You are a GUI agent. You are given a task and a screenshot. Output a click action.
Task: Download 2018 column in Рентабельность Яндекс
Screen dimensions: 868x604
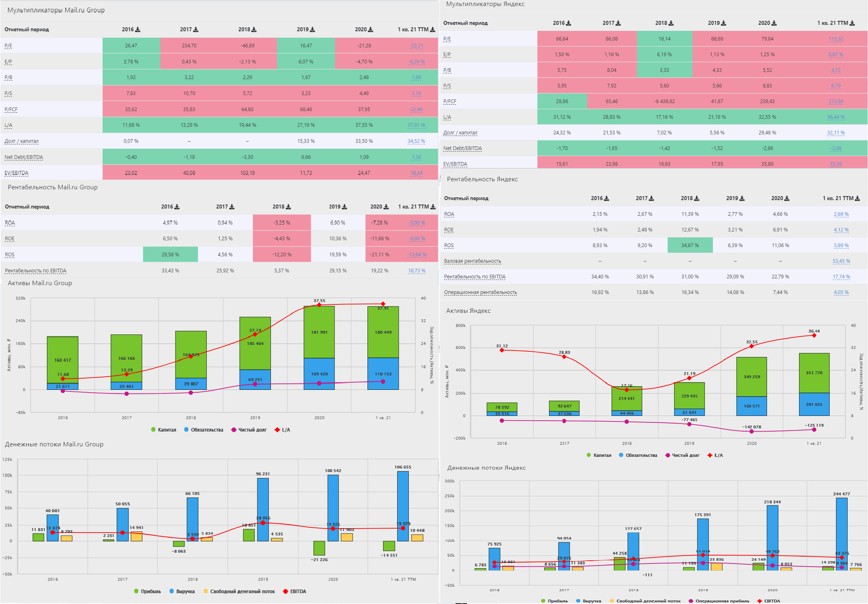(x=697, y=199)
